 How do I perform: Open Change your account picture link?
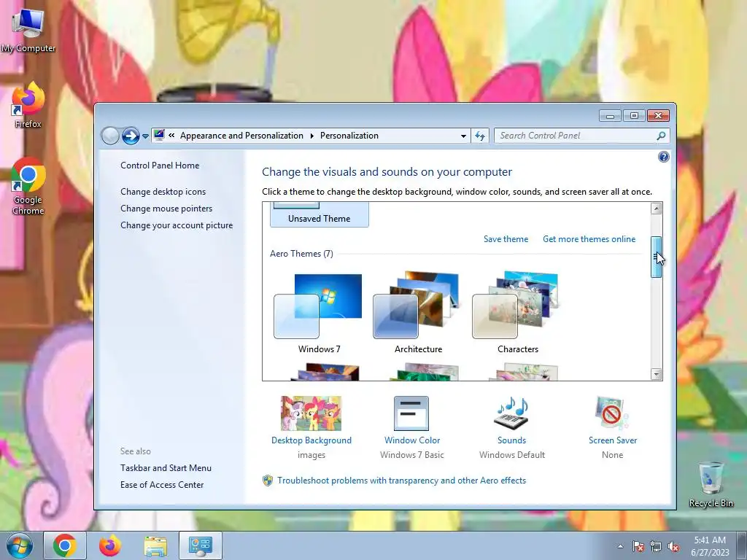(x=177, y=225)
